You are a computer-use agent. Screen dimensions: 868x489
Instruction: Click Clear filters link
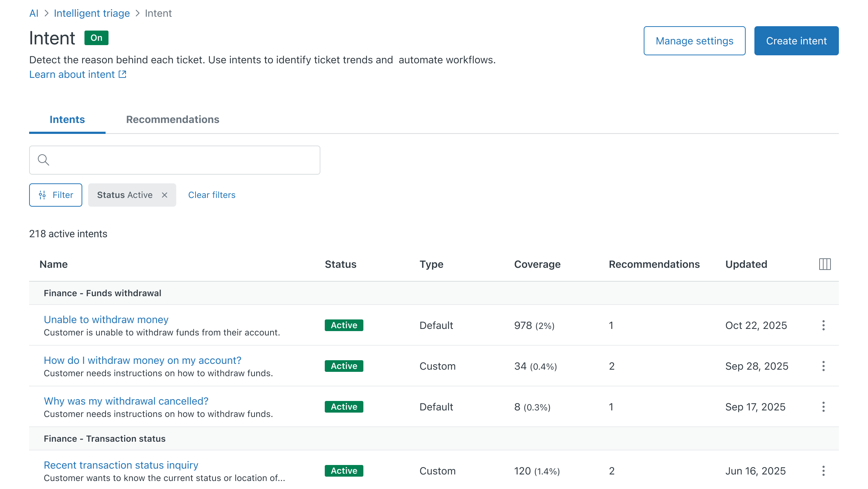click(212, 195)
